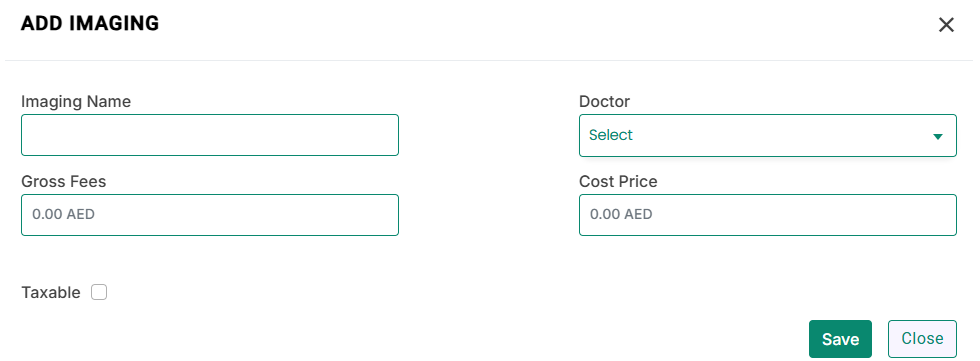Click the 0.00 AED placeholder under Cost Price
Image resolution: width=980 pixels, height=361 pixels.
(621, 215)
